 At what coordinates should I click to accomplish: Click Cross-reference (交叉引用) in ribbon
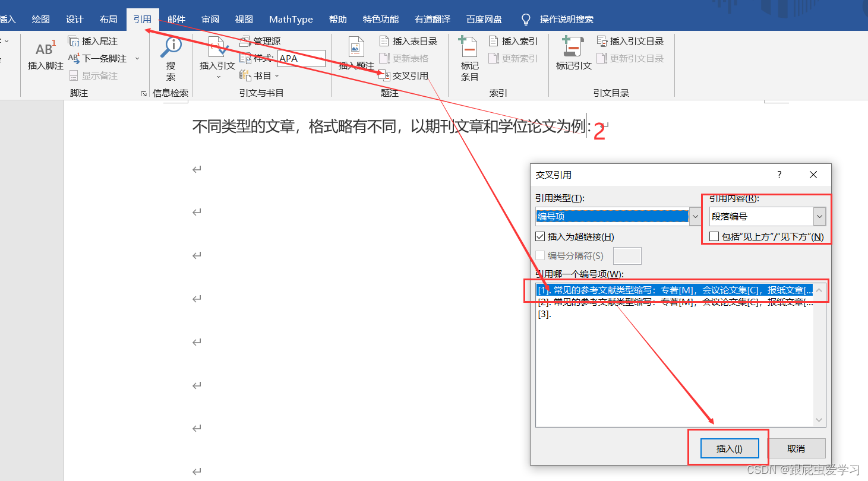pos(403,75)
